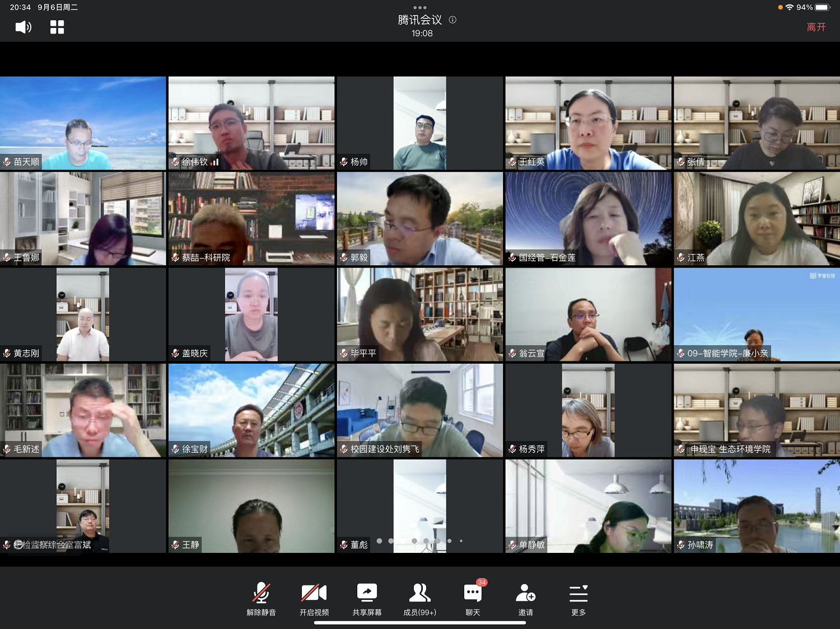The image size is (840, 629).
Task: Tap 郭毅's participant video
Action: coord(419,218)
